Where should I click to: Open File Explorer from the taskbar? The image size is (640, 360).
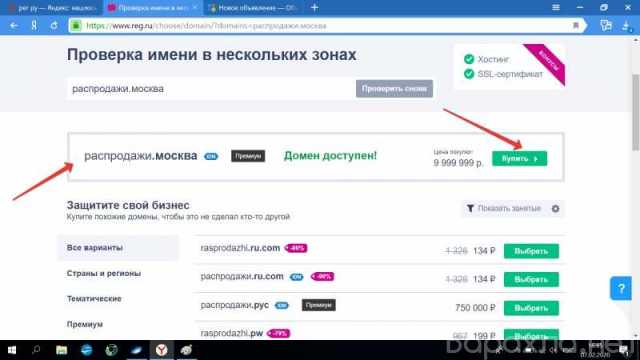pos(62,350)
